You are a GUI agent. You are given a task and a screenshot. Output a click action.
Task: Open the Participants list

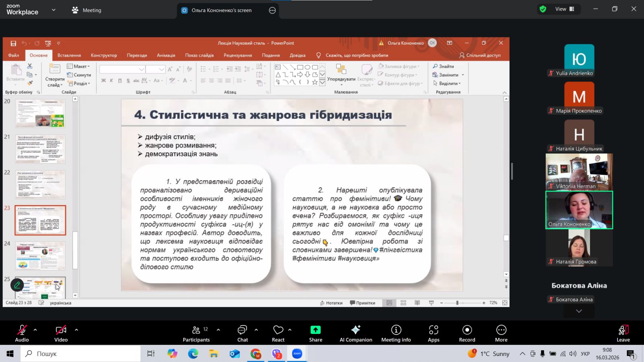click(196, 333)
